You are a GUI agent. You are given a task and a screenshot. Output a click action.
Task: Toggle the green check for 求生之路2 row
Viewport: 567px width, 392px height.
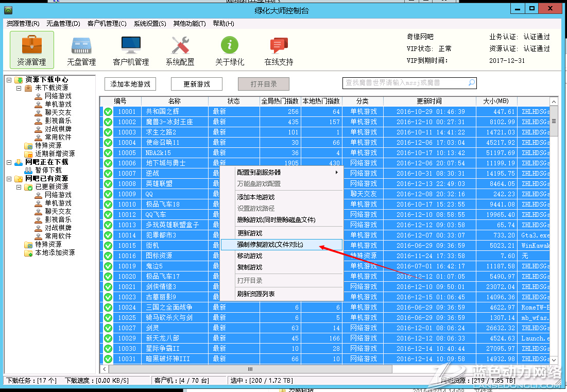108,132
